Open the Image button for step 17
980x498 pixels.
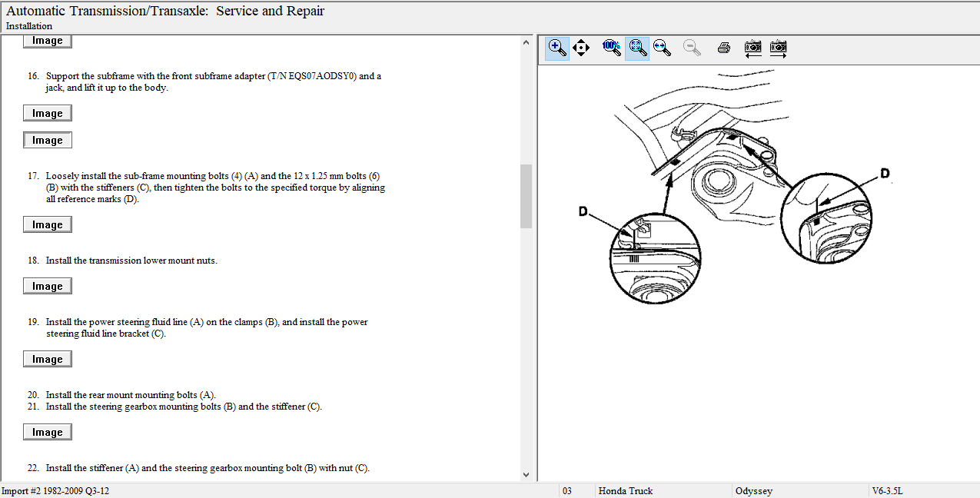[48, 224]
